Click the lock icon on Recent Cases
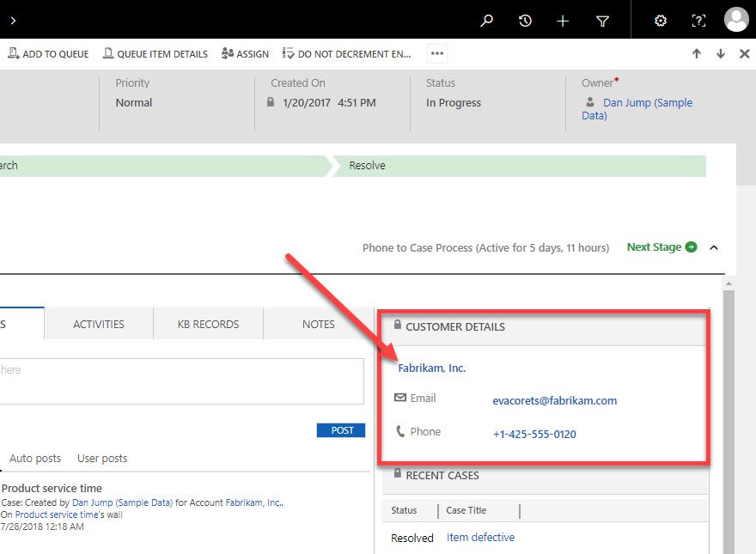The height and width of the screenshot is (554, 756). [x=397, y=475]
